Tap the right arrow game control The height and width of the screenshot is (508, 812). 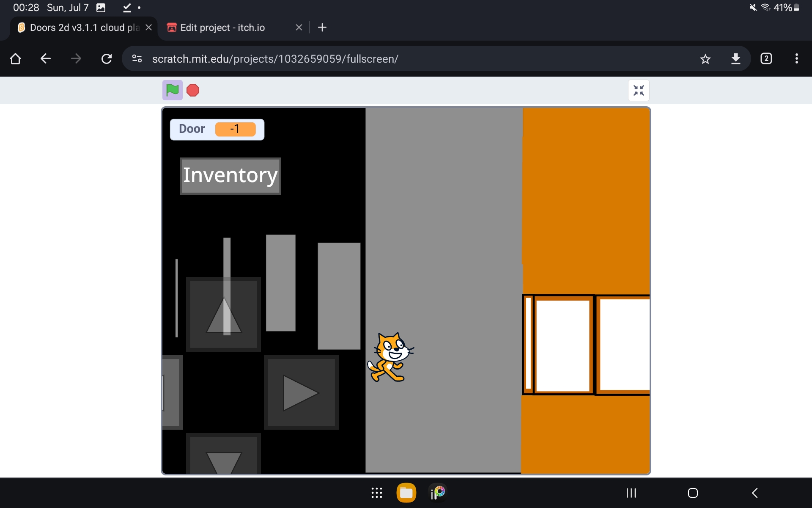301,393
